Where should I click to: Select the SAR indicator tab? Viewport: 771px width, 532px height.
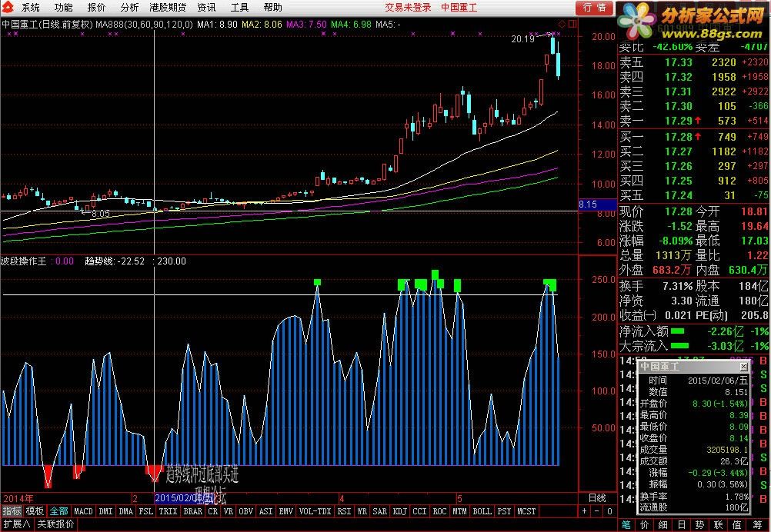tap(379, 511)
